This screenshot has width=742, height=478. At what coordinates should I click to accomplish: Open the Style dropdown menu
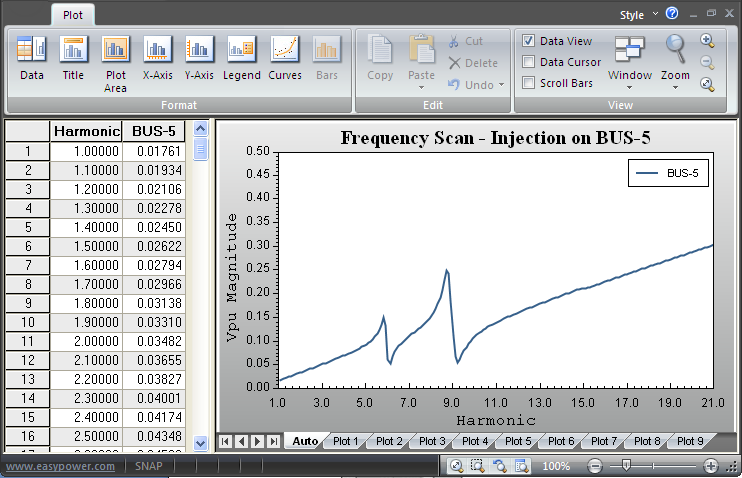coord(636,15)
